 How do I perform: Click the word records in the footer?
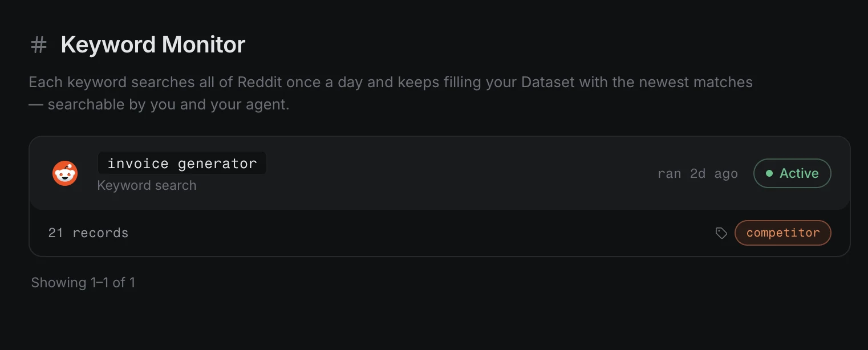tap(100, 233)
